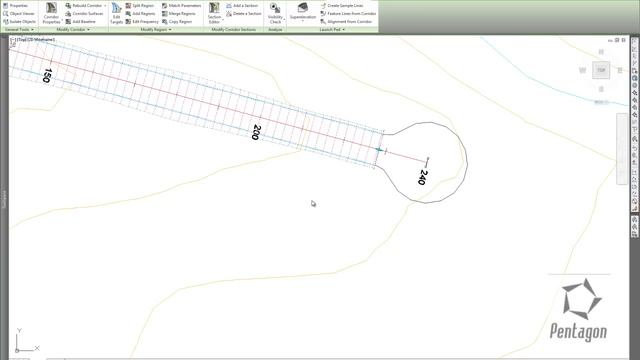Click Match Parameters
This screenshot has height=360, width=640.
tap(182, 6)
